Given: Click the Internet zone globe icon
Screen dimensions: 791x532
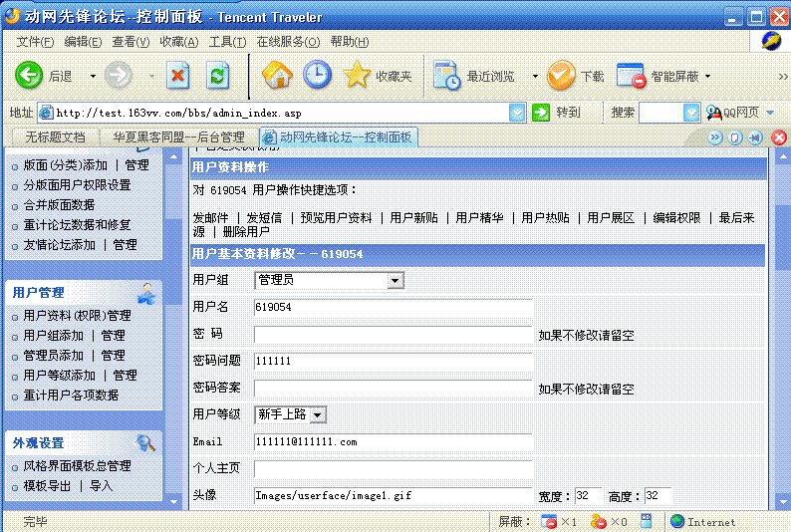Looking at the screenshot, I should click(x=677, y=521).
